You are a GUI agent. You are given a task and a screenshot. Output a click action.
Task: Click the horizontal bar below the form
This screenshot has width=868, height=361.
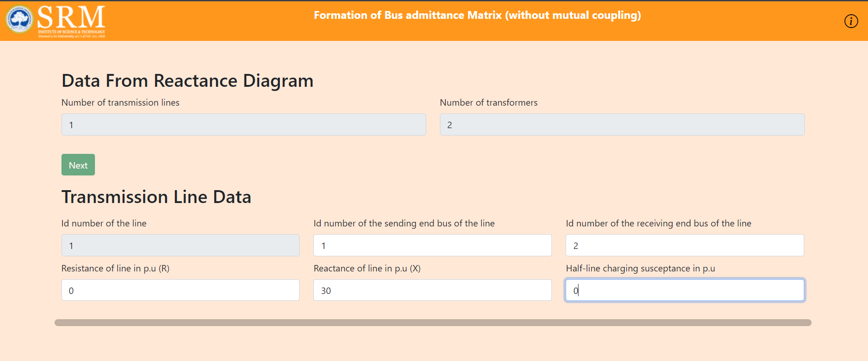point(433,322)
